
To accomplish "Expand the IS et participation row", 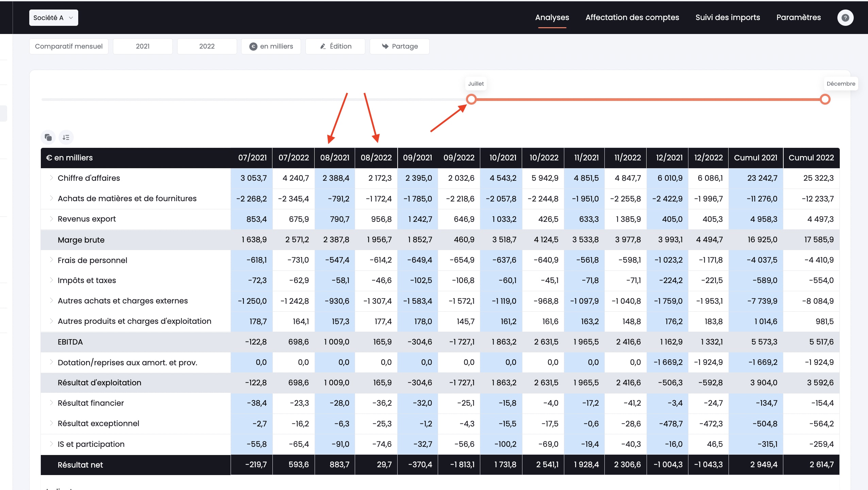I will tap(51, 444).
